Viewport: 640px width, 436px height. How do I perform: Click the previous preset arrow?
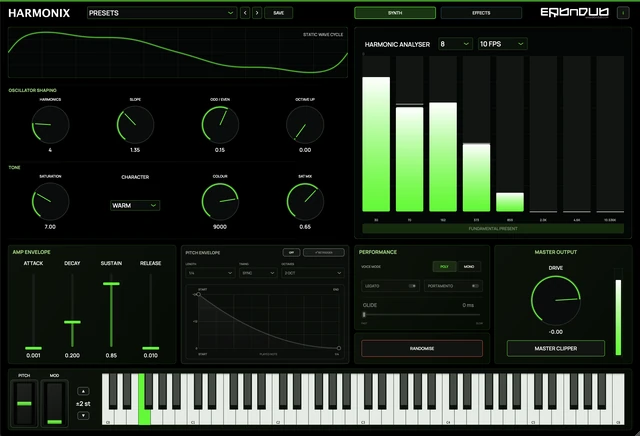pos(245,13)
